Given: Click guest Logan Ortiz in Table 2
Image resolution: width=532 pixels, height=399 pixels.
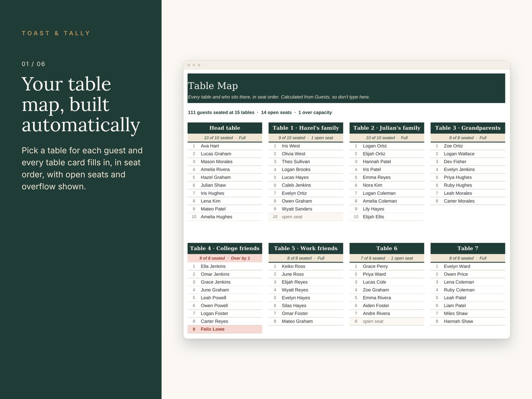Looking at the screenshot, I should click(386, 146).
